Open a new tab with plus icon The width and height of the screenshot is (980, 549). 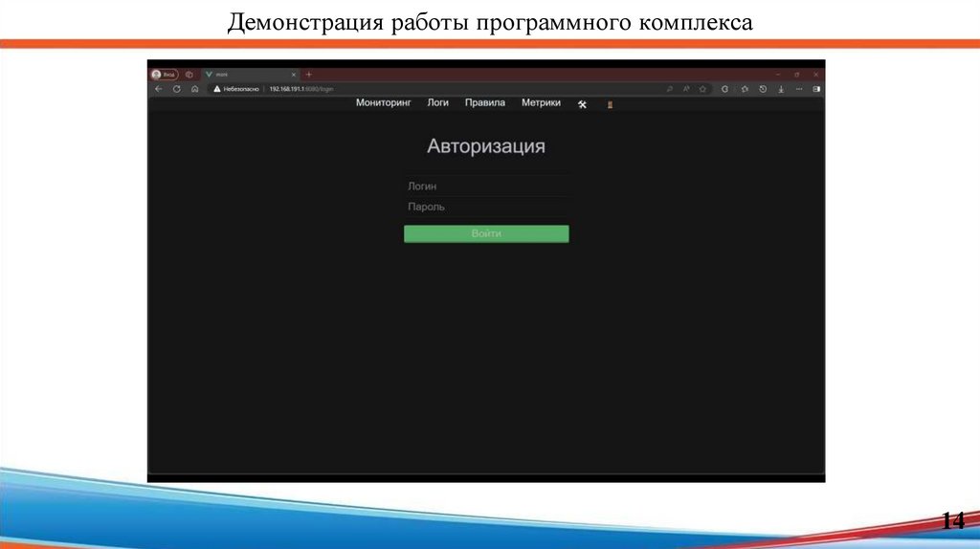click(x=309, y=75)
